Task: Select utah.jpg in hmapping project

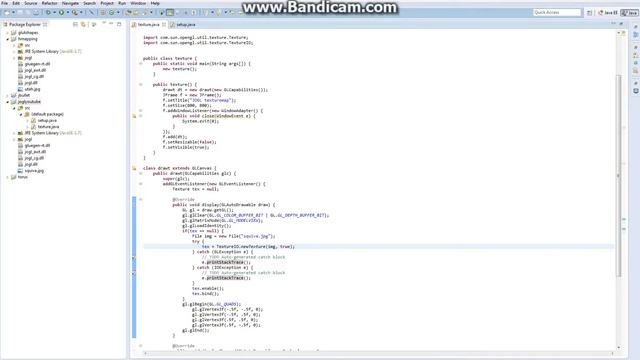Action: click(32, 89)
